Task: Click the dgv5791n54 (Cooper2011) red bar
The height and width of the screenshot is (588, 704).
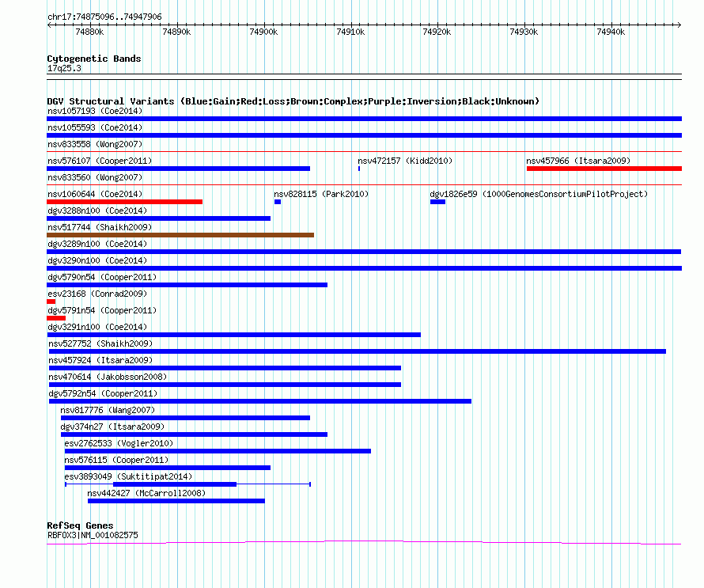Action: click(56, 318)
